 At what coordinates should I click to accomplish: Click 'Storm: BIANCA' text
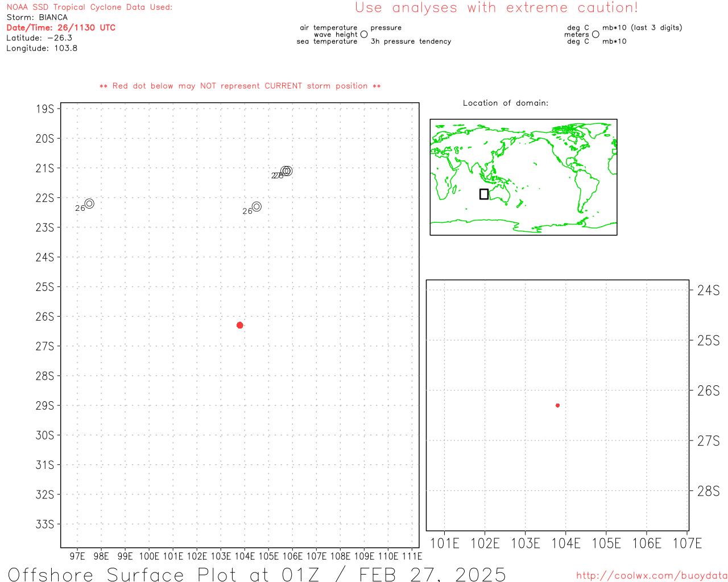[x=37, y=17]
